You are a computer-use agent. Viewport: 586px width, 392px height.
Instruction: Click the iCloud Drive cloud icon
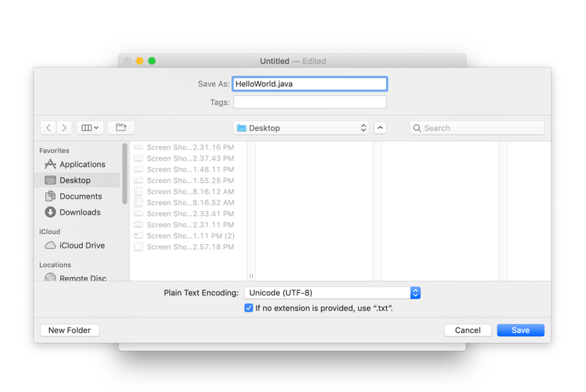pos(50,245)
